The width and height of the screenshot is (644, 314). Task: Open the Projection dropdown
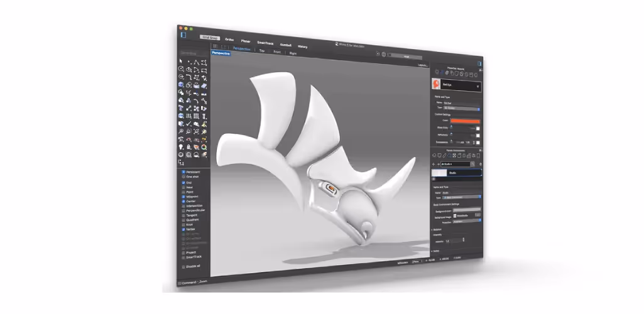(x=467, y=221)
